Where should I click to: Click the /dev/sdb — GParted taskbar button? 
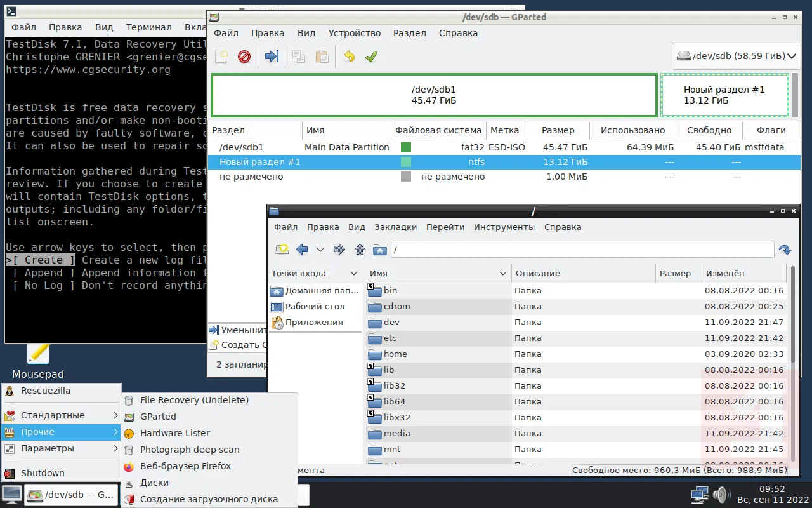point(72,495)
